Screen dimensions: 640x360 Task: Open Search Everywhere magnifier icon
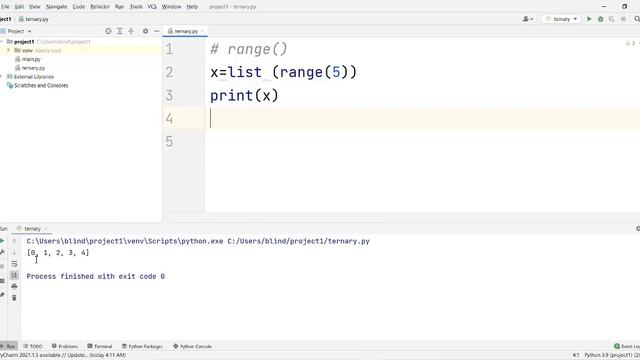point(637,19)
